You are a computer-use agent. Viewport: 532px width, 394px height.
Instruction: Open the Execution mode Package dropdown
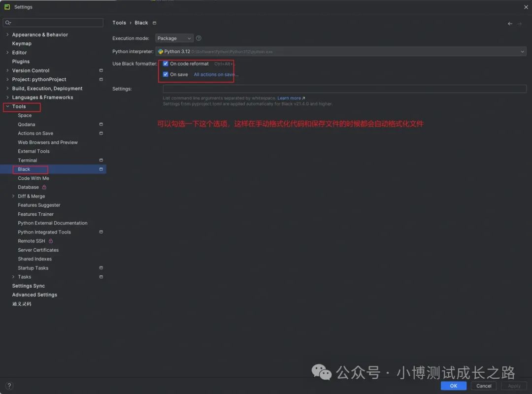[x=174, y=38]
